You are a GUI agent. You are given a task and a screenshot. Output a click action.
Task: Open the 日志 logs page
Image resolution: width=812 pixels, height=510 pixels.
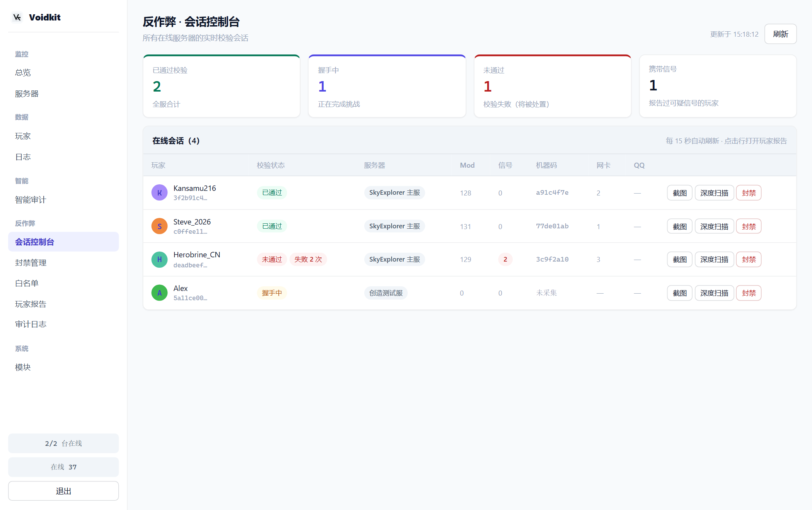[63, 157]
